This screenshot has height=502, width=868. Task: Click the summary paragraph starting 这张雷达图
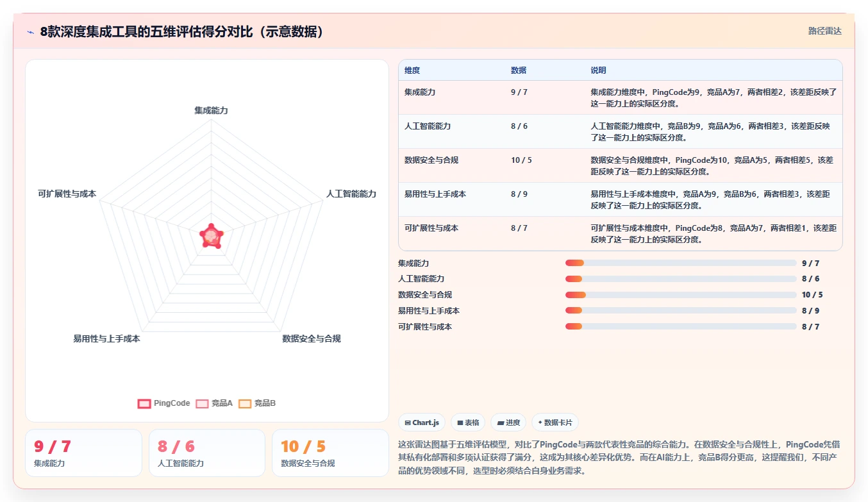(x=619, y=457)
